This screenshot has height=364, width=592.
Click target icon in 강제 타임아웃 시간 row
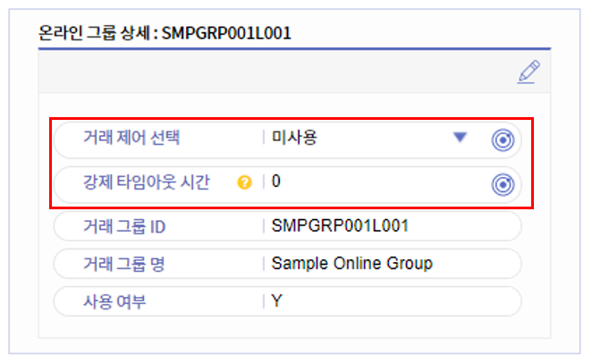503,184
